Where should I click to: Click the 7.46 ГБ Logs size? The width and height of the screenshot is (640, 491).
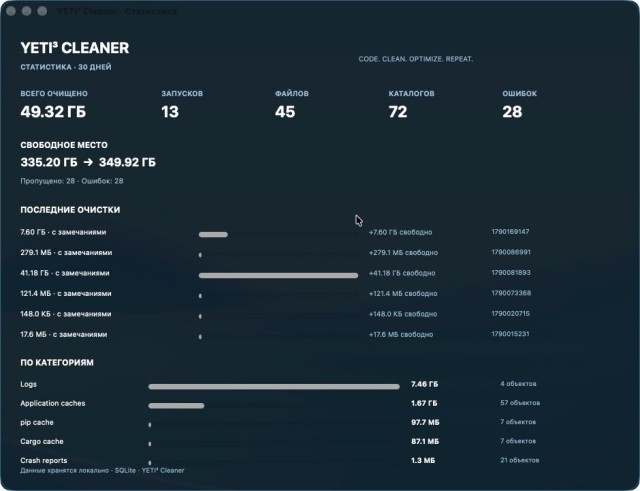point(424,384)
